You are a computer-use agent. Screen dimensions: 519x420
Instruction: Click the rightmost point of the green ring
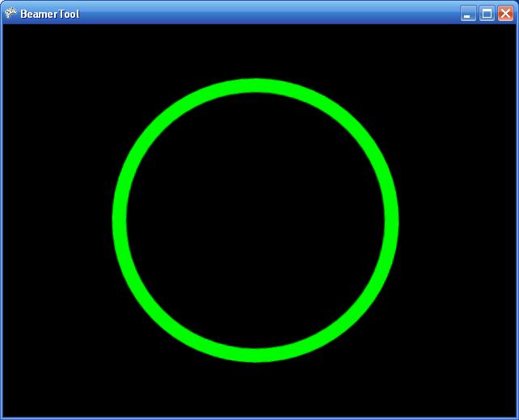(391, 220)
